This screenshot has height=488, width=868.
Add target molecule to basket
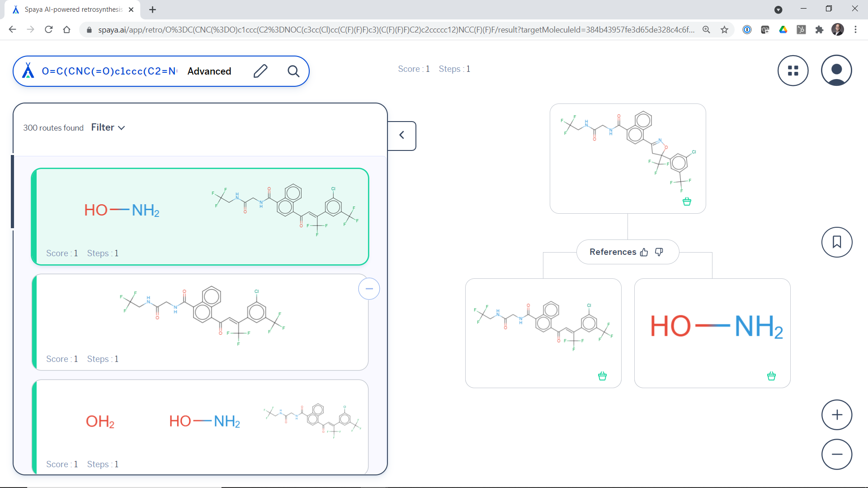tap(687, 202)
